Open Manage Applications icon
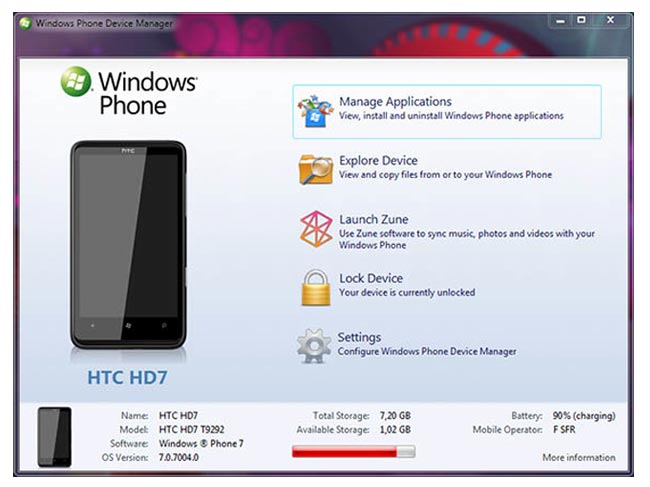 coord(315,111)
